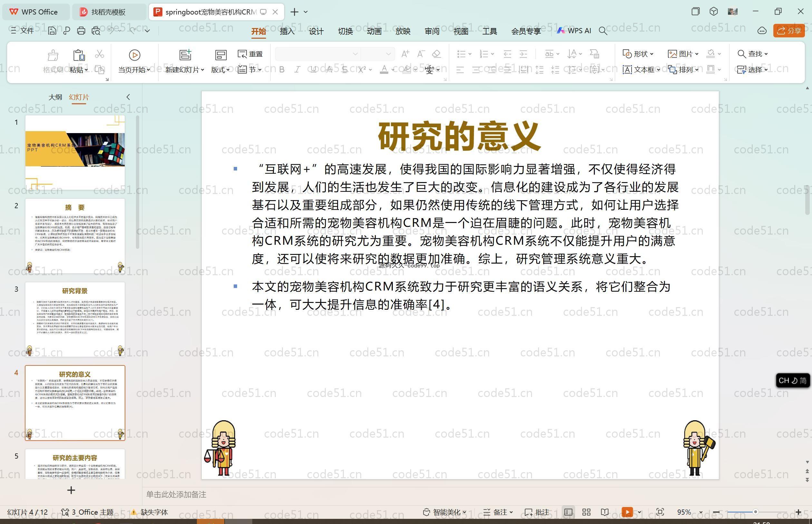
Task: Toggle left text alignment
Action: click(x=460, y=70)
